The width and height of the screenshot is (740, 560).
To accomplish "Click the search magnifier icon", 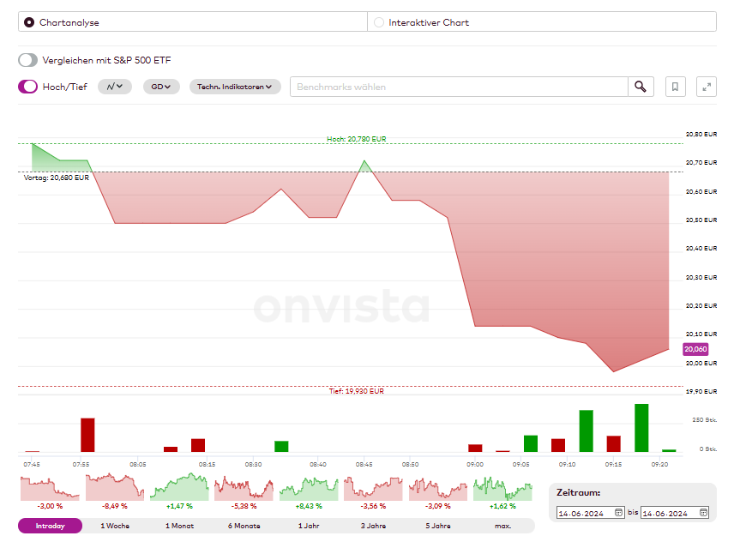I will tap(641, 86).
